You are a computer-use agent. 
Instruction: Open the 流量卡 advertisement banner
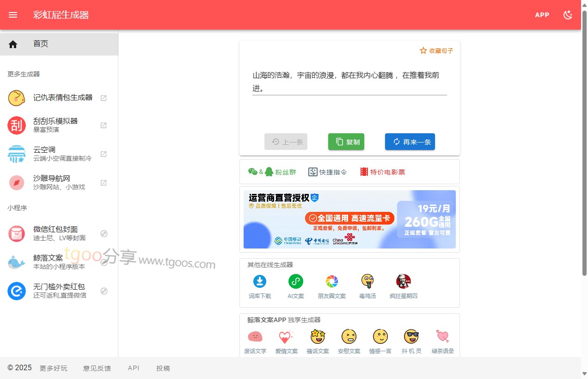(x=349, y=219)
